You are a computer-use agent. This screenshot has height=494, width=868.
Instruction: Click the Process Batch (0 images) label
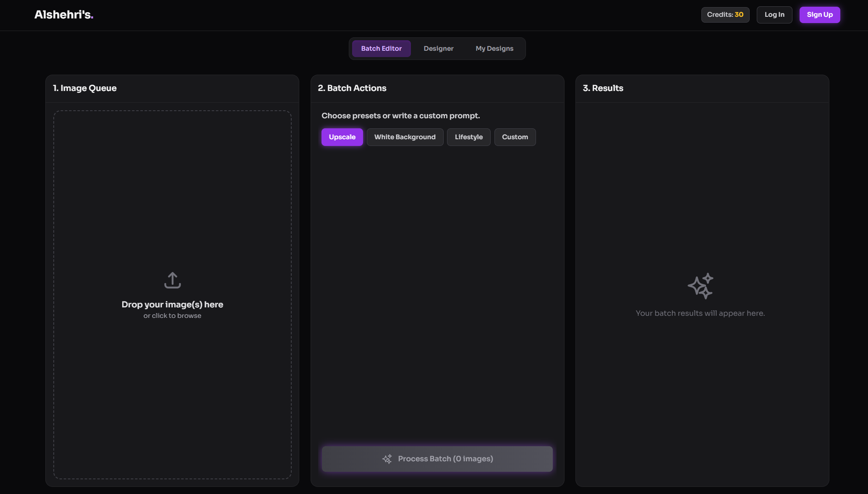445,459
